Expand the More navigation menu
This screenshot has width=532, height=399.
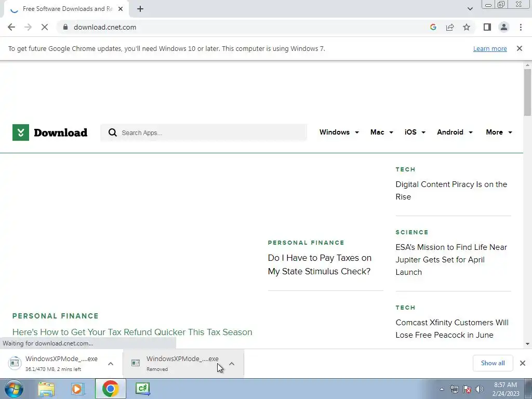point(499,132)
